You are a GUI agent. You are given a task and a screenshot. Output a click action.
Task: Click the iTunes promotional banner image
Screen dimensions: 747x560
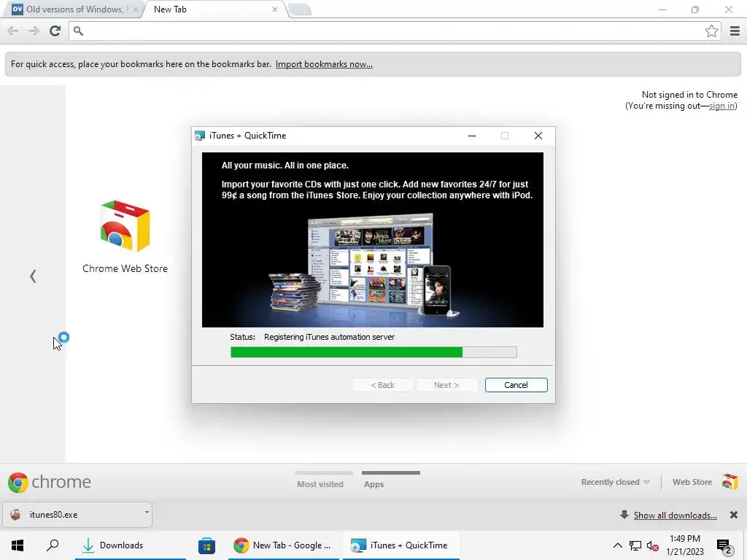pyautogui.click(x=373, y=239)
